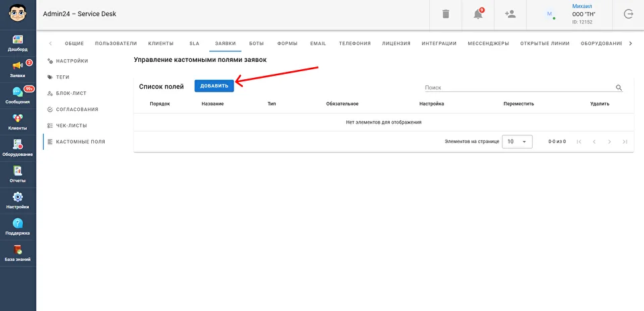Open the Отчеты sidebar icon

point(17,171)
